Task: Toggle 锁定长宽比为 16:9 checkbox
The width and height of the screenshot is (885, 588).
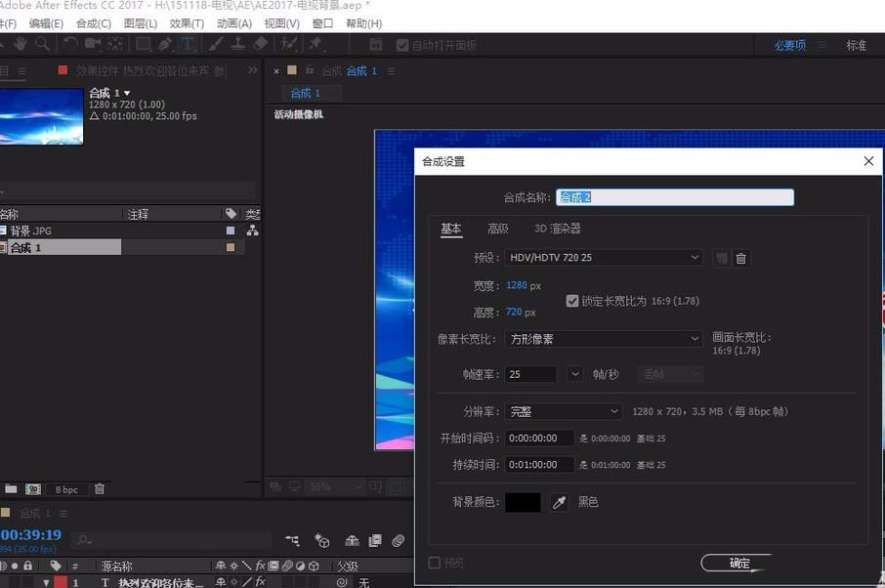Action: click(573, 301)
